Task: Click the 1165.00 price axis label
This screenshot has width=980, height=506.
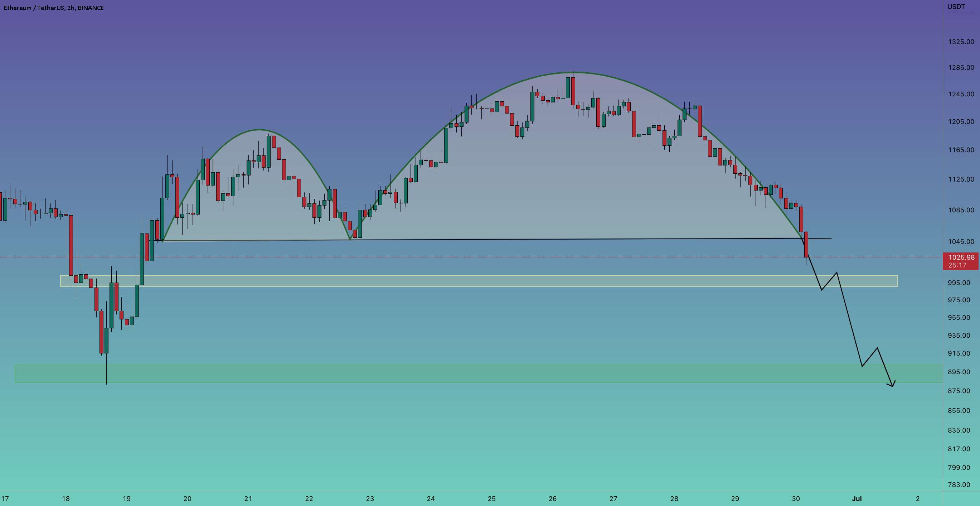Action: tap(961, 150)
